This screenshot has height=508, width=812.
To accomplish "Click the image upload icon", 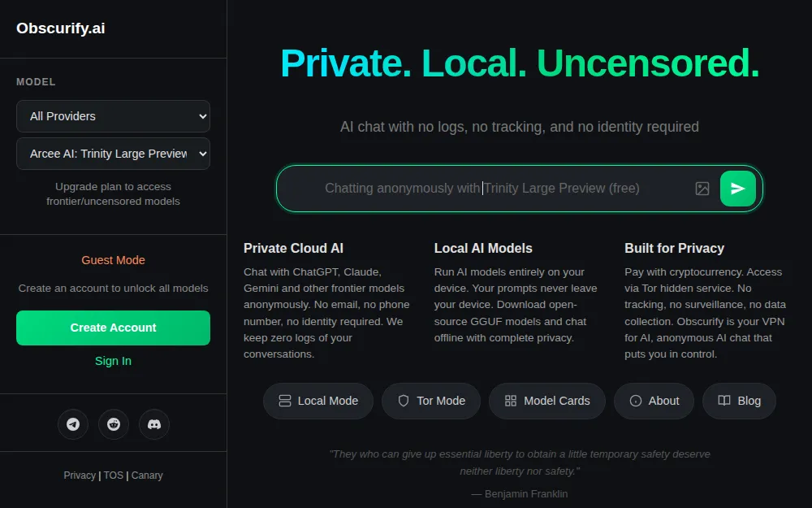I will pos(702,189).
